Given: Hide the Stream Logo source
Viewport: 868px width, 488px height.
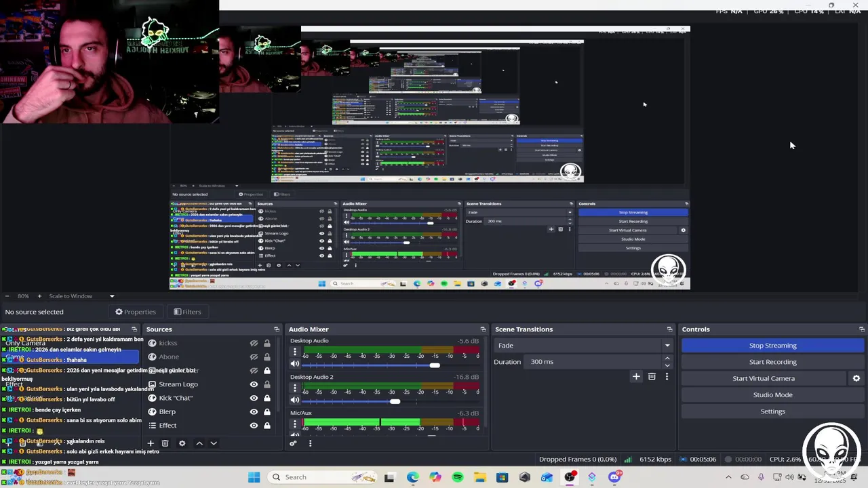Looking at the screenshot, I should tap(254, 384).
